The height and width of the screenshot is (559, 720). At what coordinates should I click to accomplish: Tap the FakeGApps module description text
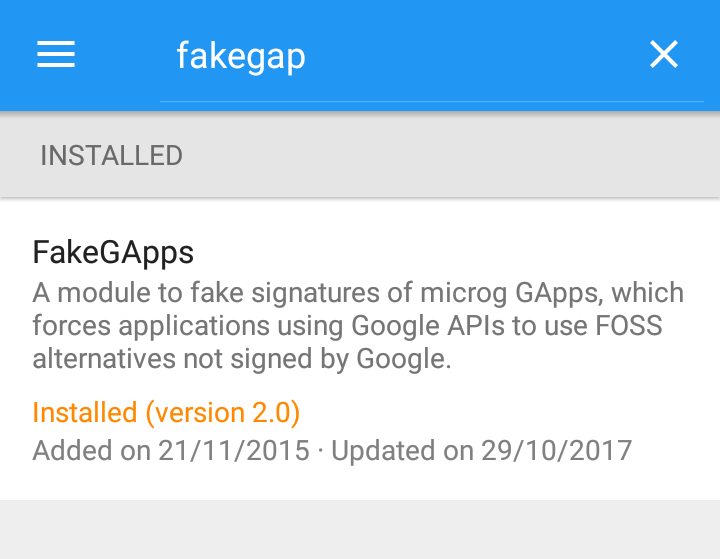coord(358,326)
